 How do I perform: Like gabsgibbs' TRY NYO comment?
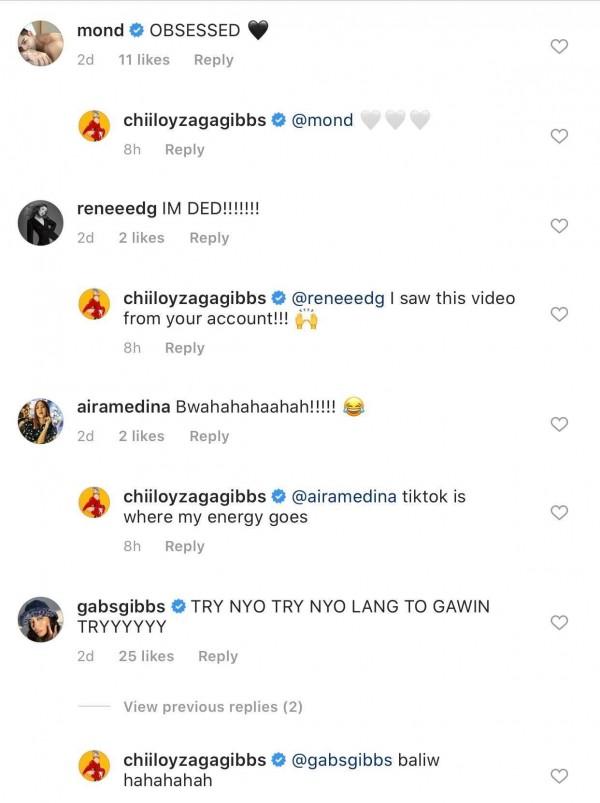click(x=560, y=622)
